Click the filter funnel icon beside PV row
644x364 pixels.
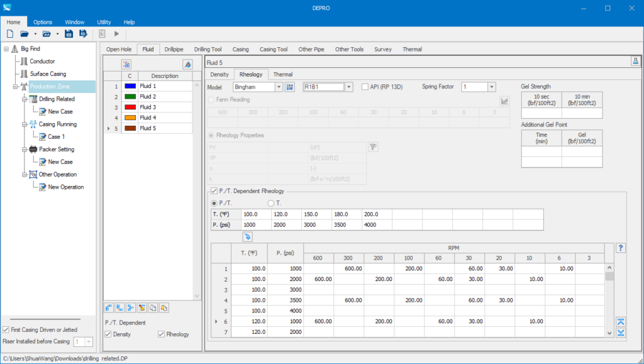(x=373, y=147)
